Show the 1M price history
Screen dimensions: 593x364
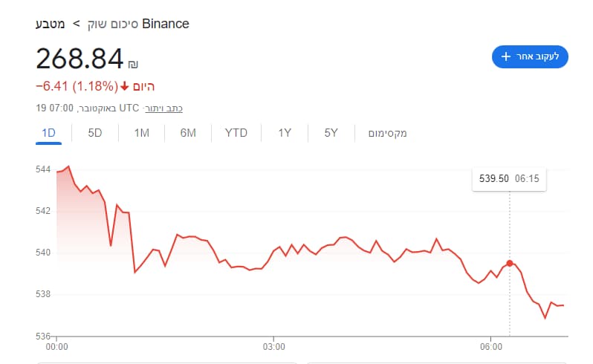141,133
